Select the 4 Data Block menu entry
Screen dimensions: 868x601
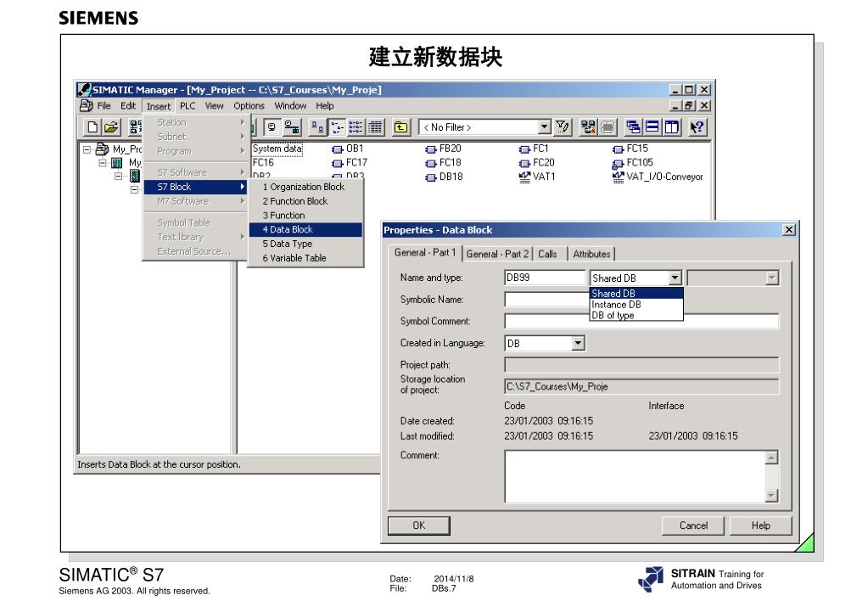(x=305, y=229)
